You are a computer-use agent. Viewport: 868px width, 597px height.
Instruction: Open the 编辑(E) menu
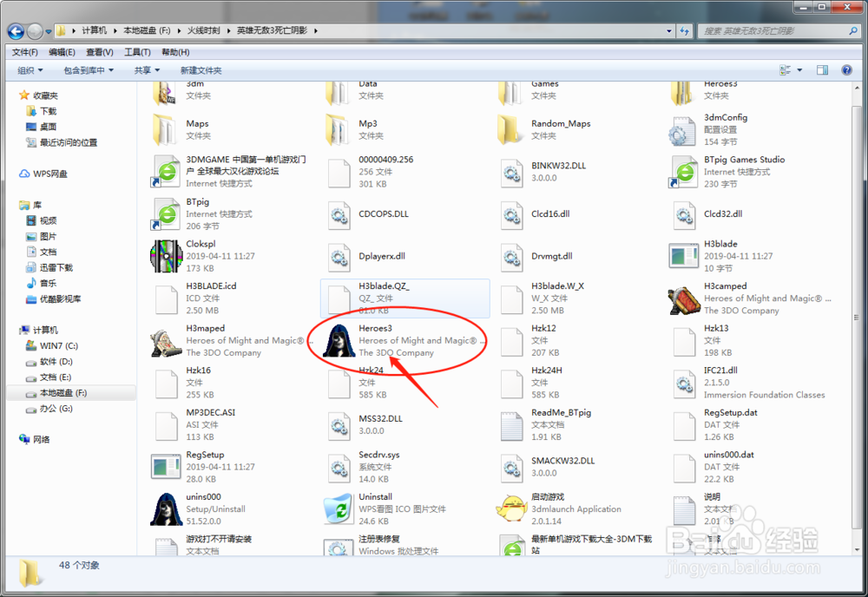point(62,52)
